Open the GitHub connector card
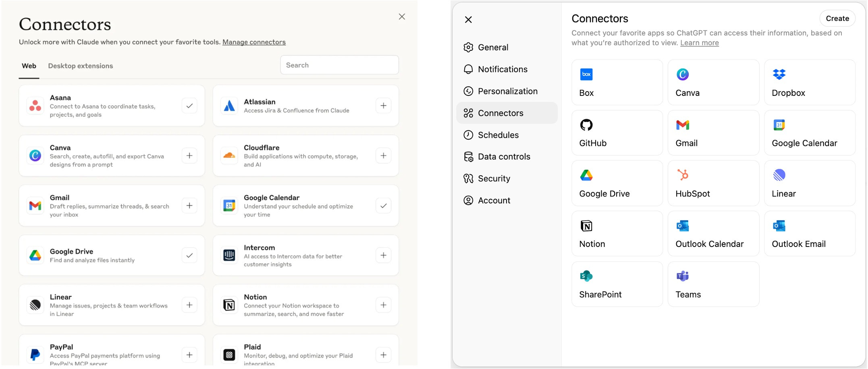This screenshot has width=868, height=369. [617, 133]
